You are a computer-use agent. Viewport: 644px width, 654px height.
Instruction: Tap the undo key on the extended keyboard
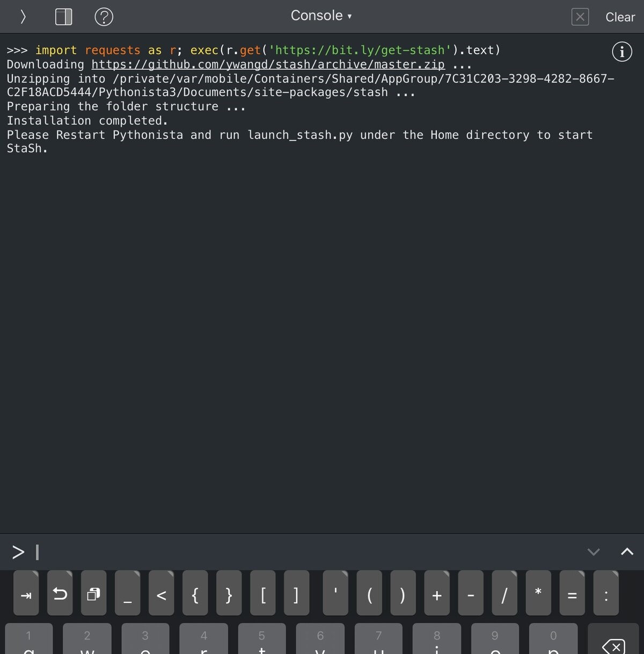[60, 594]
